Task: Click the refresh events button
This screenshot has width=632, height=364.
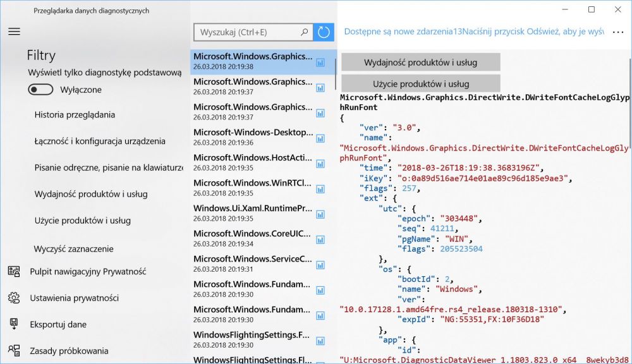Action: [324, 32]
